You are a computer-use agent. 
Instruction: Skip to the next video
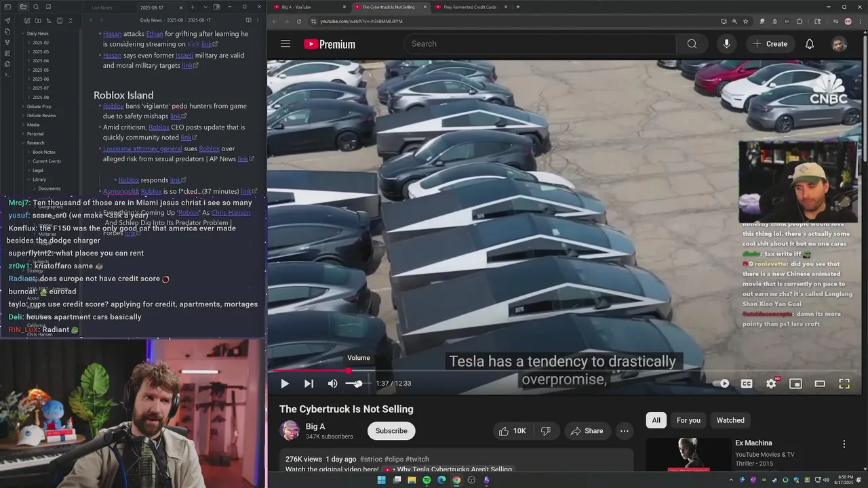[309, 384]
